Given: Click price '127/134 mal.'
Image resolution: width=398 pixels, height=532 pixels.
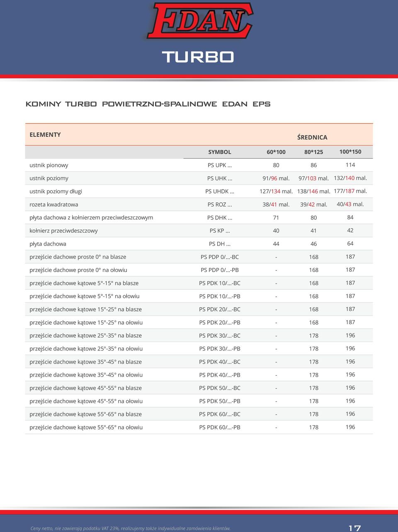Looking at the screenshot, I should [276, 191].
